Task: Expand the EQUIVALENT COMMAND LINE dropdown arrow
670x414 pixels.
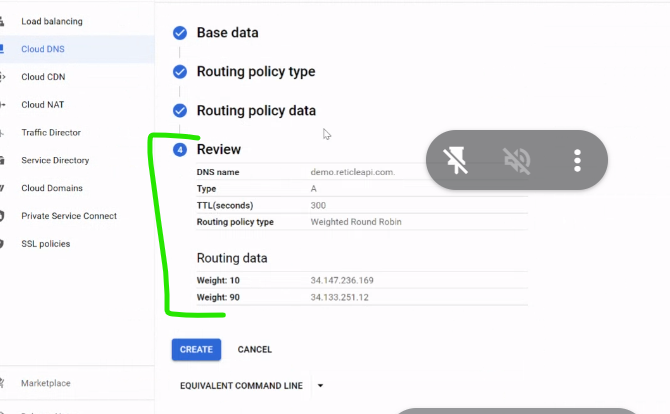Action: pos(320,385)
